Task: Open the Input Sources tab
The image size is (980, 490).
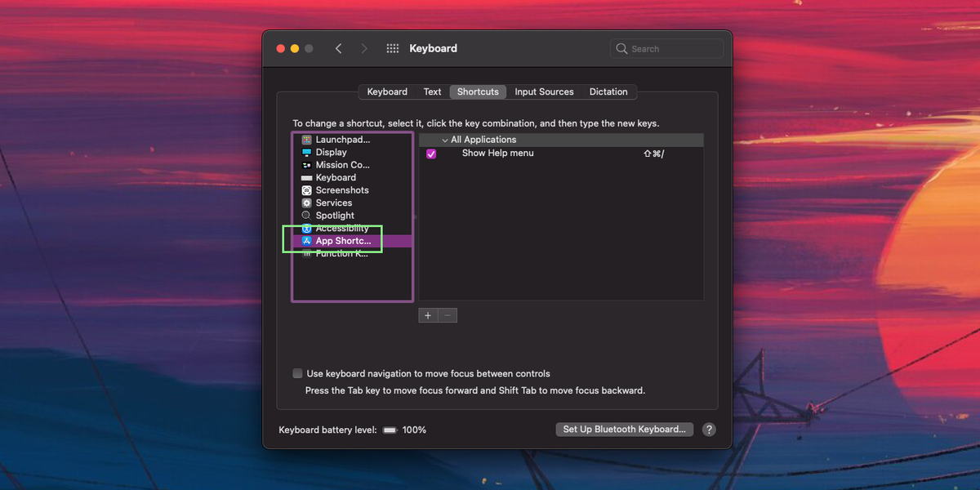Action: tap(544, 91)
